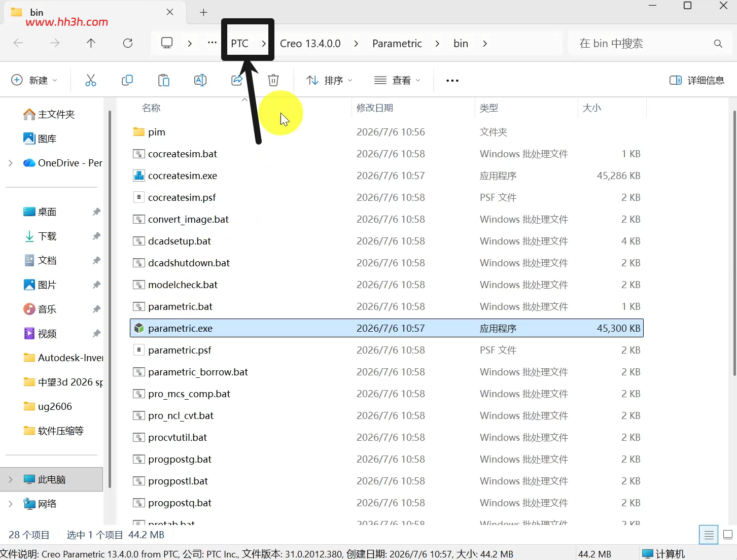Click the navigation pane scrollbar
Image resolution: width=737 pixels, height=560 pixels.
(110, 299)
